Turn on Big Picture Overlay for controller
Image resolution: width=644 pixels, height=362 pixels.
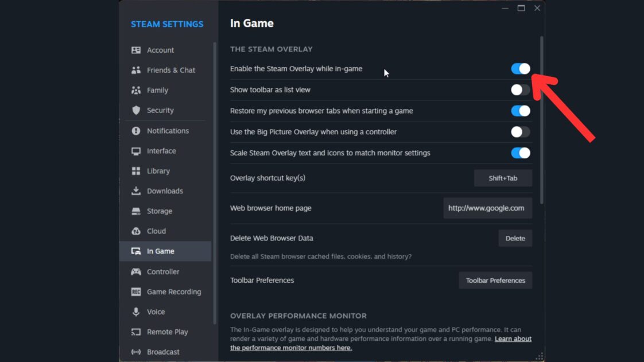pos(519,132)
